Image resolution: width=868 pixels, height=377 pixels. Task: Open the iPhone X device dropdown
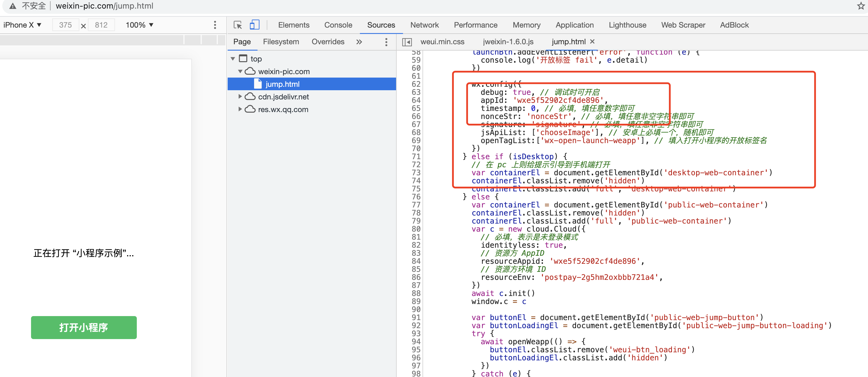[x=22, y=25]
